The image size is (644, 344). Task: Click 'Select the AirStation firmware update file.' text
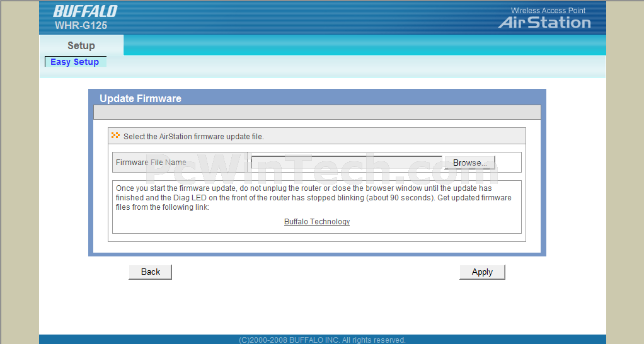click(193, 137)
